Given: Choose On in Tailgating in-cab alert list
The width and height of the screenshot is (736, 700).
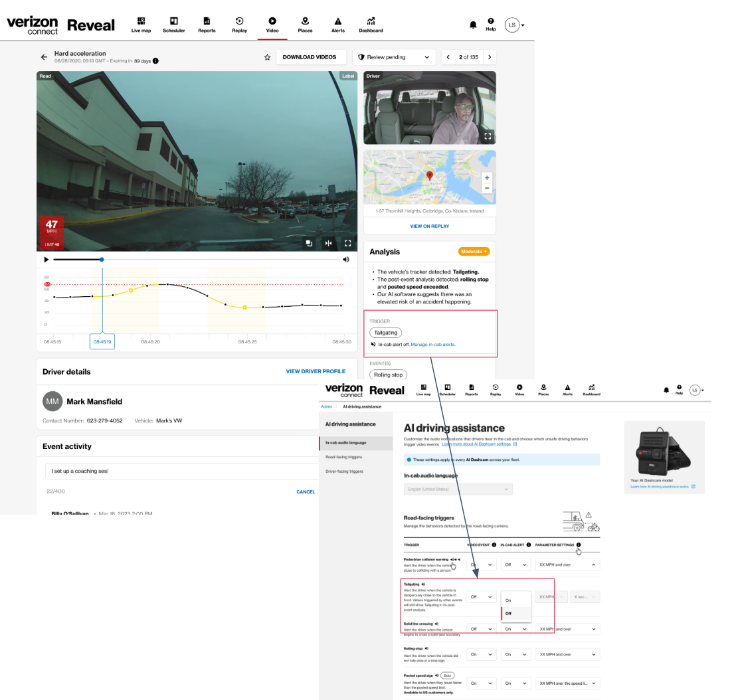Looking at the screenshot, I should 516,600.
